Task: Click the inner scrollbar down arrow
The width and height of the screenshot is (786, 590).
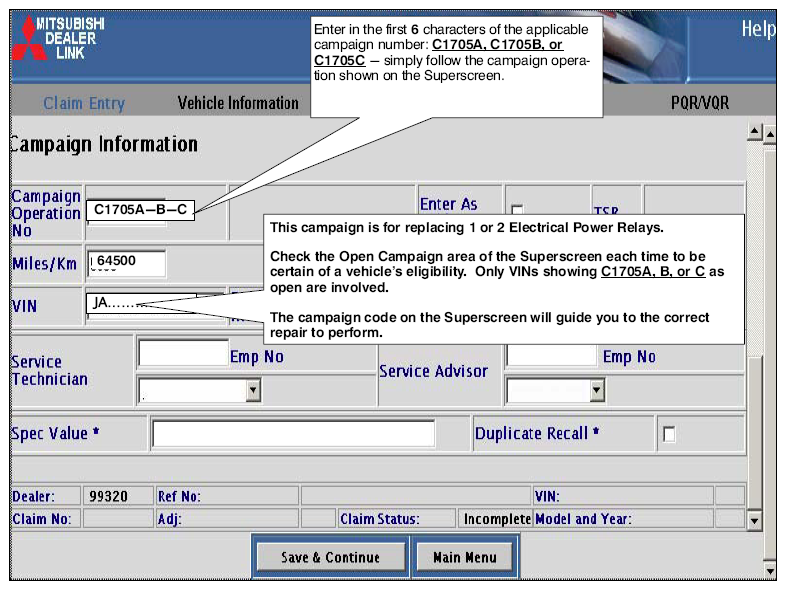Action: [x=754, y=520]
